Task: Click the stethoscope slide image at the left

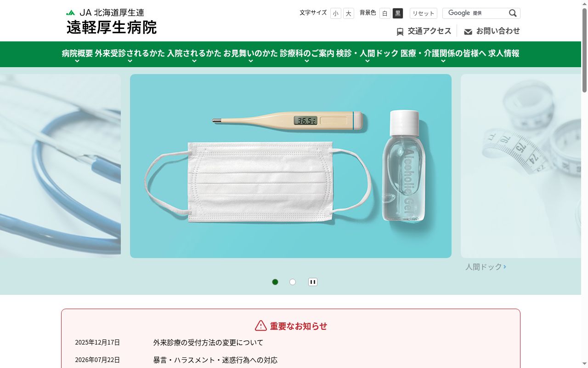Action: pos(60,166)
